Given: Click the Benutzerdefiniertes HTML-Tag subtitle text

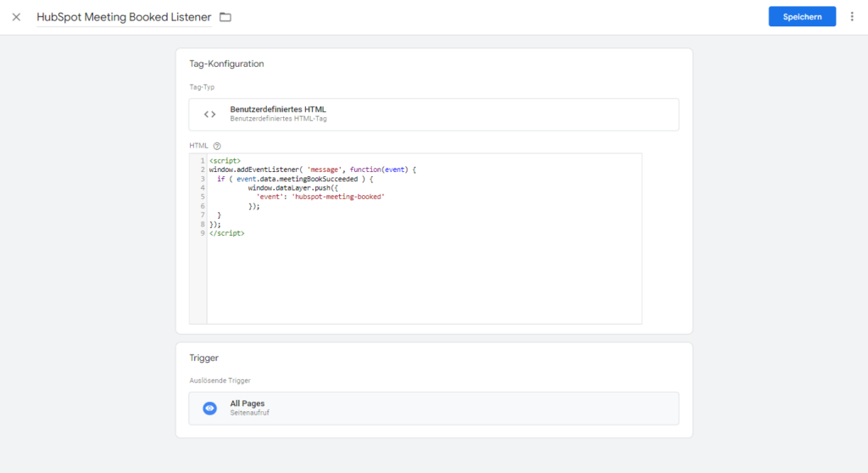Looking at the screenshot, I should 278,119.
